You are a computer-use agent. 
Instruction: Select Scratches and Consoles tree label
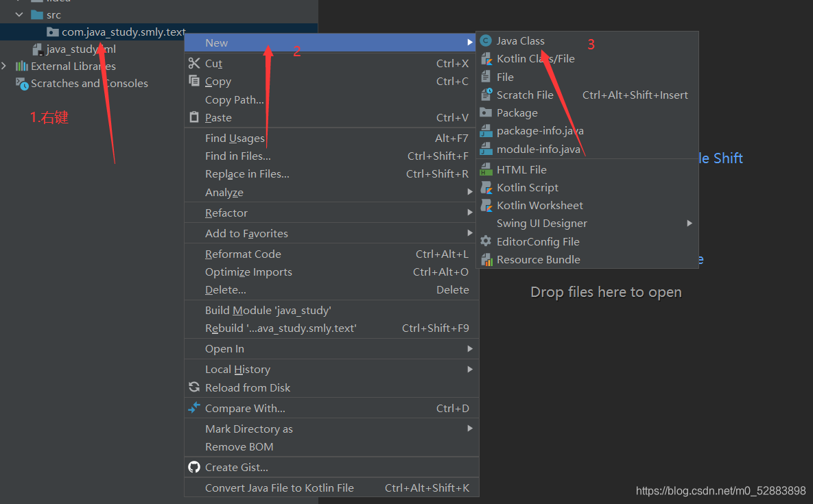(x=89, y=84)
